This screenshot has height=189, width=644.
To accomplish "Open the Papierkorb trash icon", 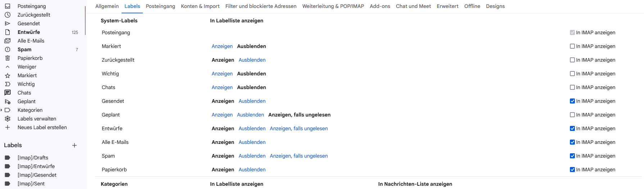I will pos(8,58).
